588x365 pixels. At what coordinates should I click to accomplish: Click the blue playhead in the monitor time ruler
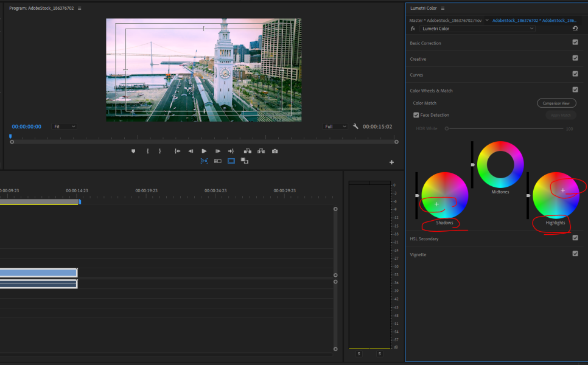click(10, 136)
